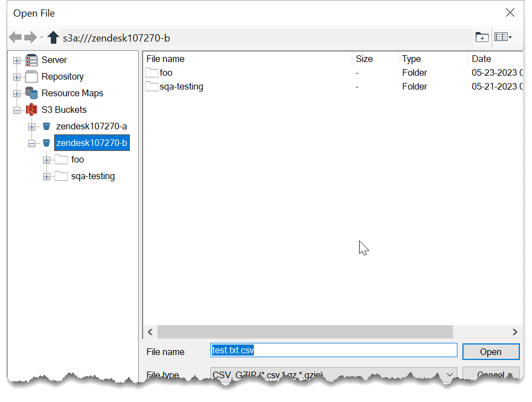Open the view mode list icon
The height and width of the screenshot is (402, 532).
(502, 37)
